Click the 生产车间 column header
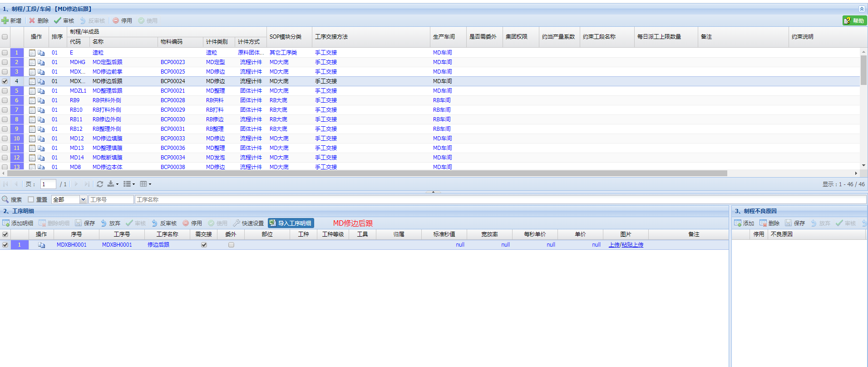This screenshot has height=367, width=868. pyautogui.click(x=448, y=37)
